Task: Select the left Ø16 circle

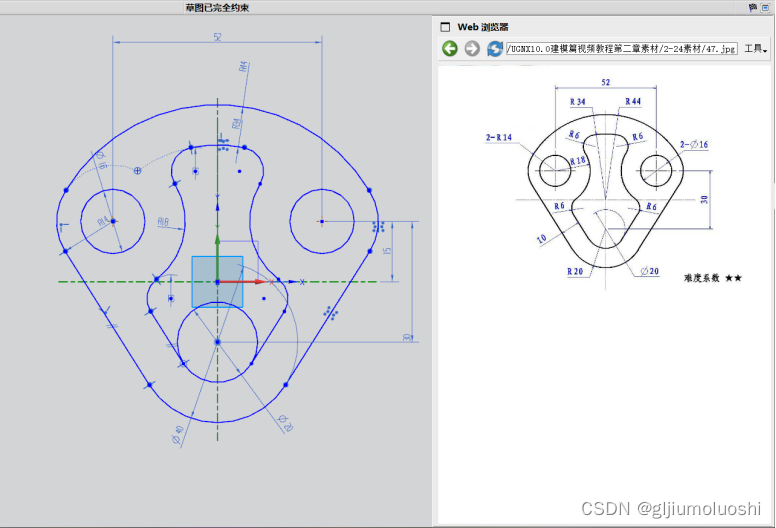Action: tap(113, 221)
